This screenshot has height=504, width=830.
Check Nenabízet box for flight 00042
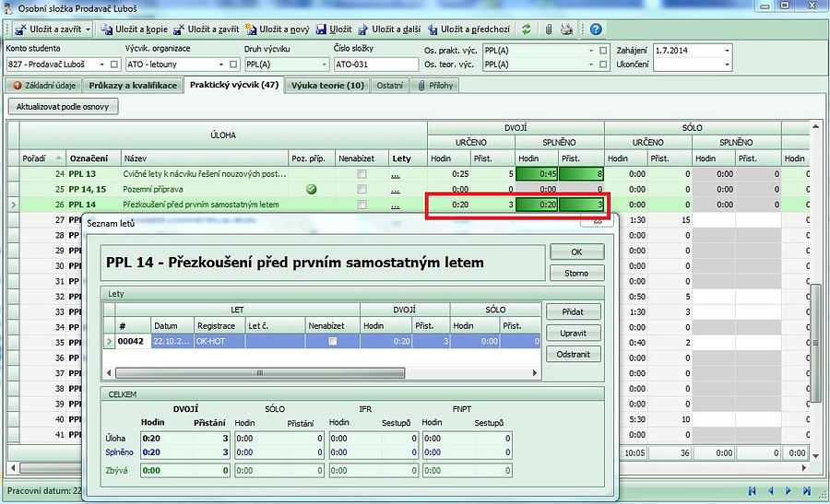[333, 341]
